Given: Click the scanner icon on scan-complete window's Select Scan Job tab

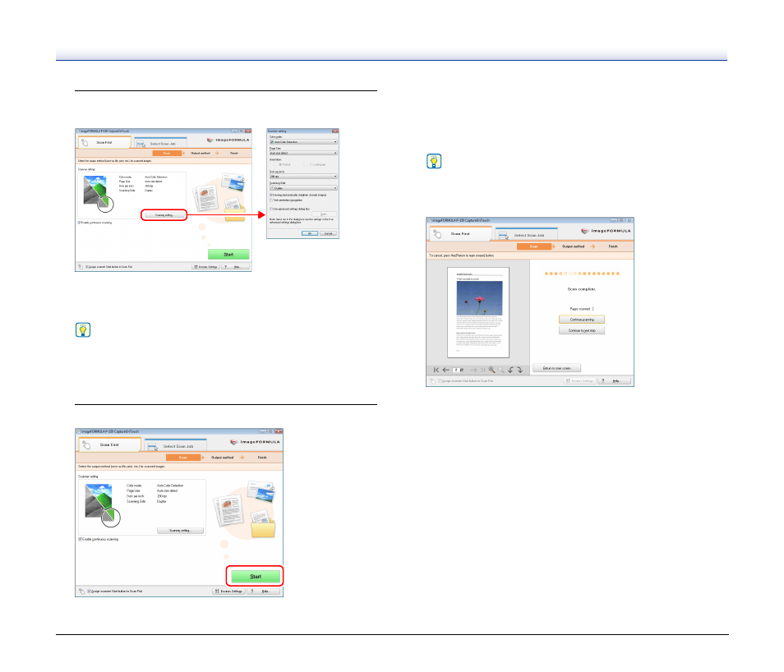Looking at the screenshot, I should click(504, 235).
